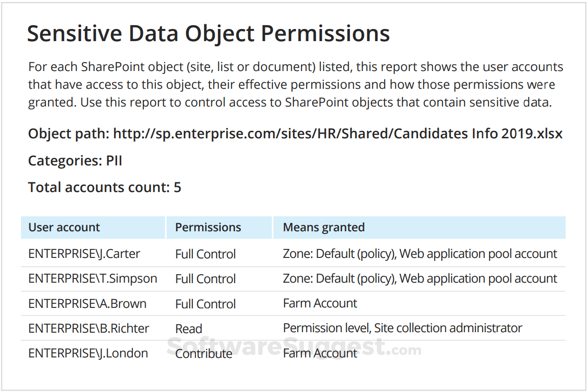Click the Total accounts count: 5 text

(105, 187)
